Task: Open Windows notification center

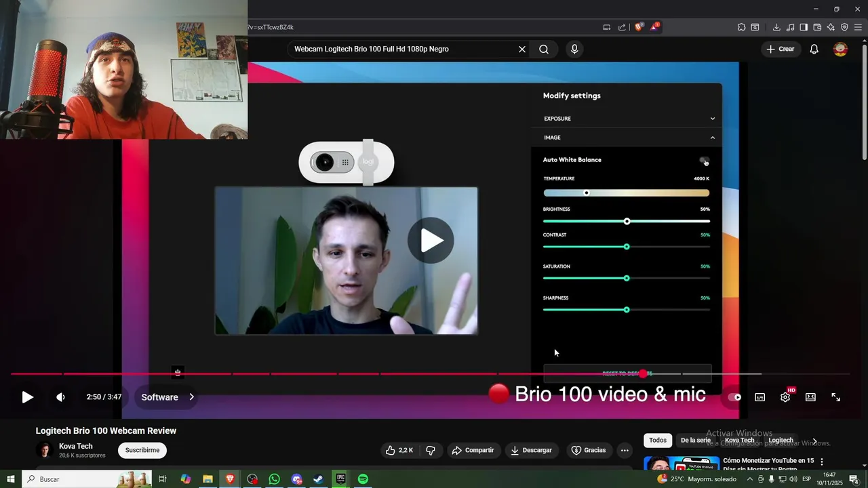Action: 854,479
